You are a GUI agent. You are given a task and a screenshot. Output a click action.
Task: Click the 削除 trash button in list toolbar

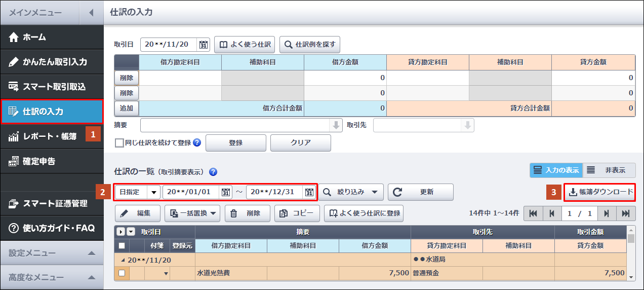pyautogui.click(x=247, y=213)
